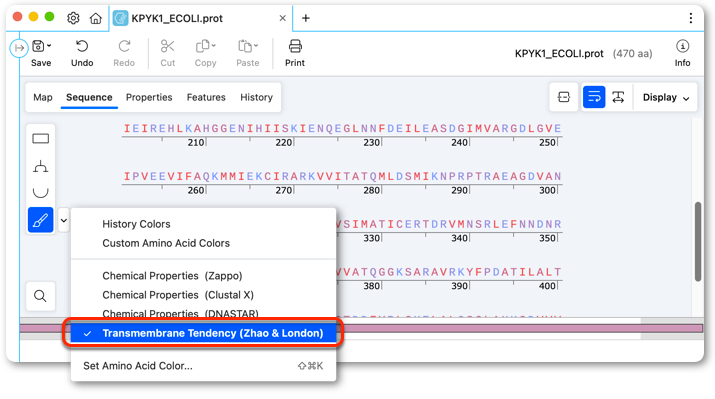Click the home icon in title bar
This screenshot has height=399, width=715.
pyautogui.click(x=95, y=18)
